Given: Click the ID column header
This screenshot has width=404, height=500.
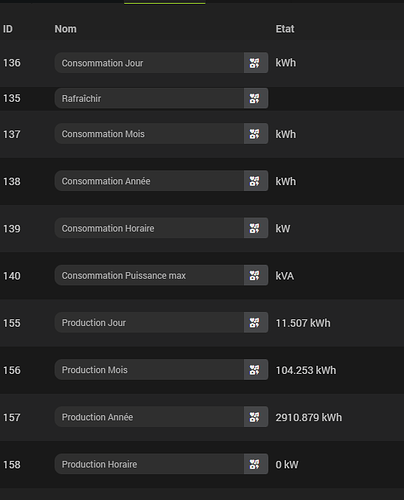Looking at the screenshot, I should point(8,29).
